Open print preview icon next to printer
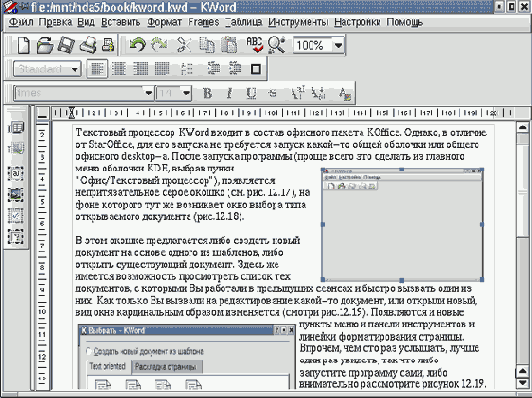532x398 pixels. coord(108,45)
